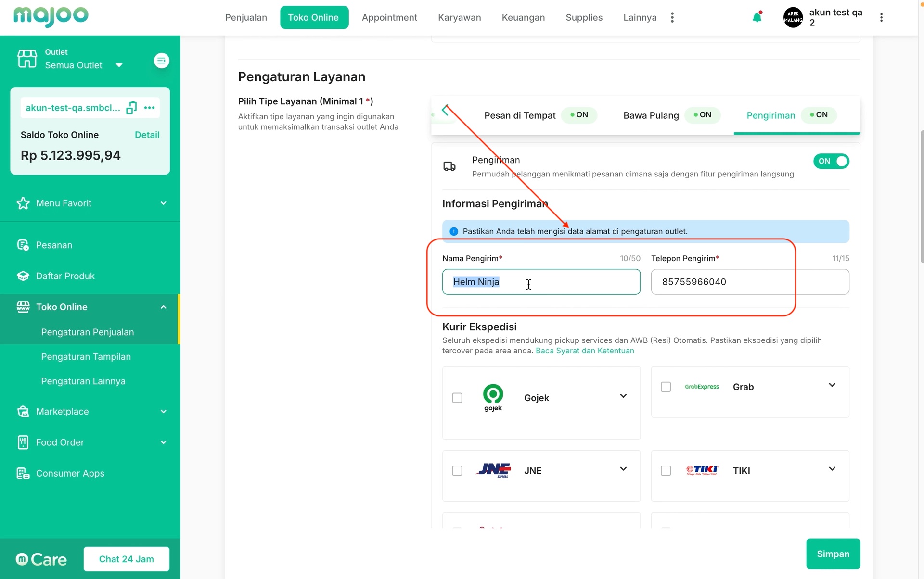Go to Pengaturan Tampilan submenu
The width and height of the screenshot is (924, 579).
(x=86, y=357)
